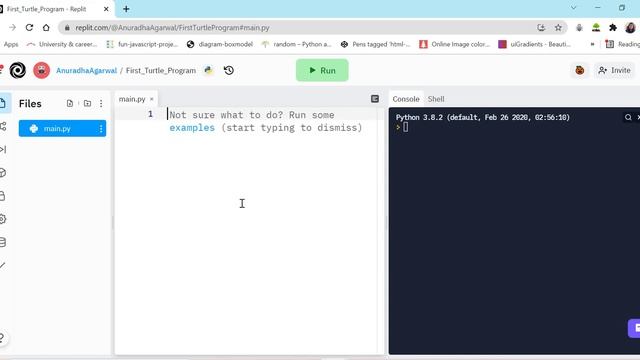Select main.py in the file tree
This screenshot has height=360, width=640.
pyautogui.click(x=62, y=129)
